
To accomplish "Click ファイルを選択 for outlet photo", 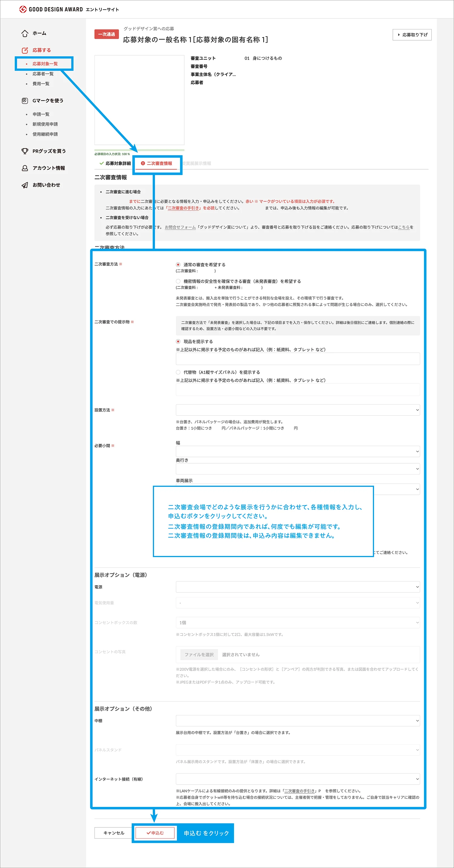I will pyautogui.click(x=199, y=654).
